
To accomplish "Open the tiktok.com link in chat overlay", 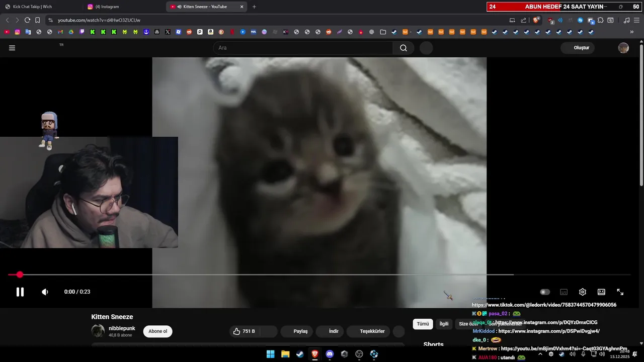I will point(544,305).
